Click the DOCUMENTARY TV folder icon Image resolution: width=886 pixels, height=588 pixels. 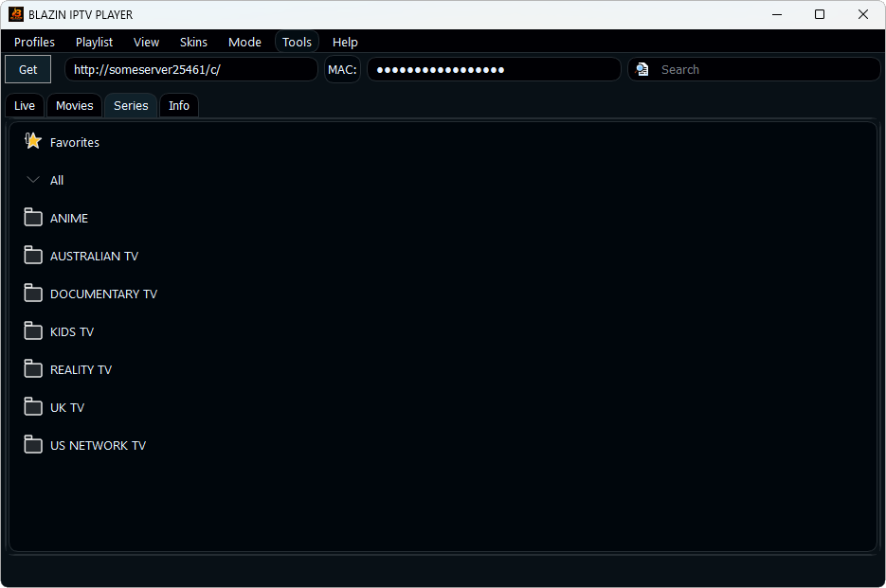point(33,294)
